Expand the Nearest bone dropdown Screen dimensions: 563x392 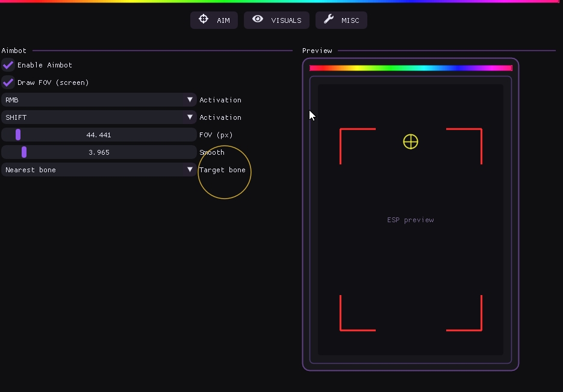pos(99,170)
